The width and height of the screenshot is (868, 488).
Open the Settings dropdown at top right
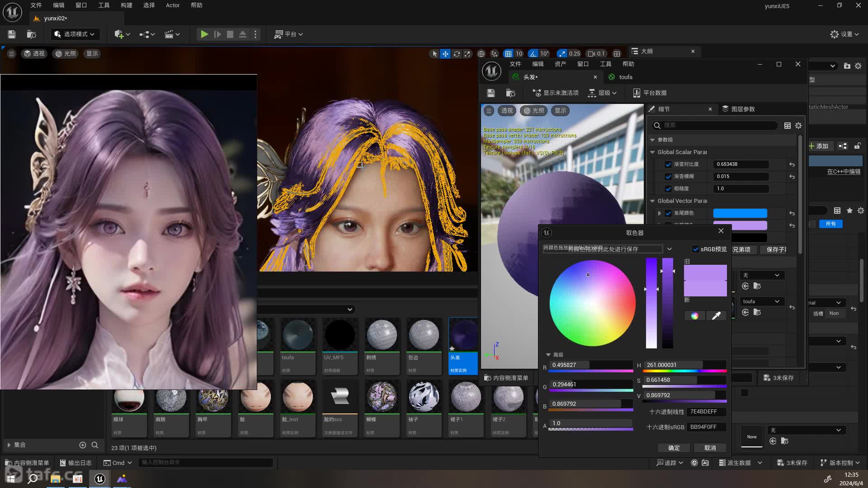pyautogui.click(x=844, y=34)
